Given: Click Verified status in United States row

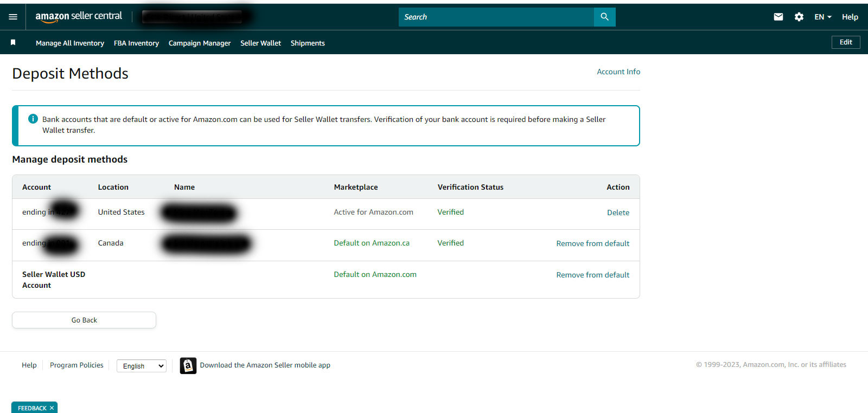Looking at the screenshot, I should (450, 212).
